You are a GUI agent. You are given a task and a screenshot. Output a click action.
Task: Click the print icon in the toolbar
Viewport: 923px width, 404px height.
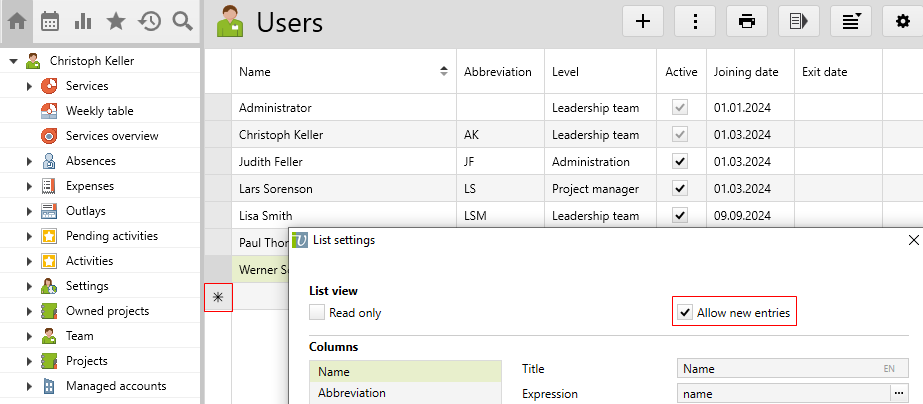746,21
